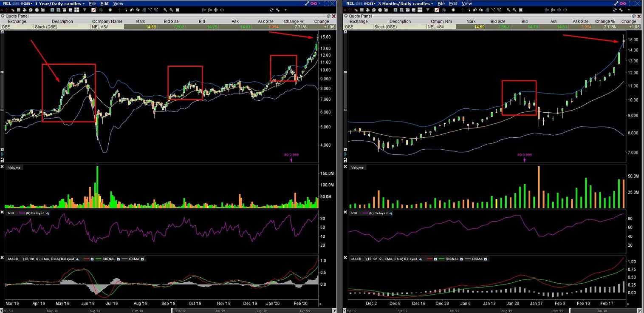The width and height of the screenshot is (644, 313).
Task: Open View menu in left chart window
Action: click(x=118, y=3)
